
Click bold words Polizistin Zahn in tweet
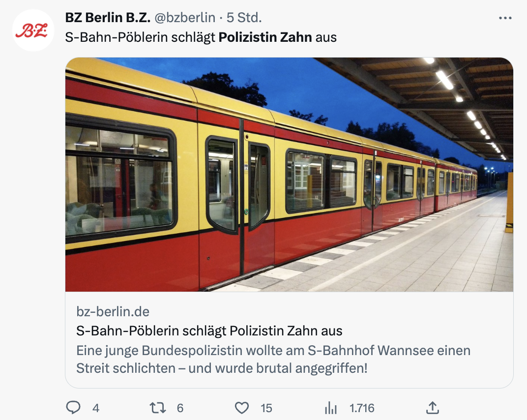[265, 37]
